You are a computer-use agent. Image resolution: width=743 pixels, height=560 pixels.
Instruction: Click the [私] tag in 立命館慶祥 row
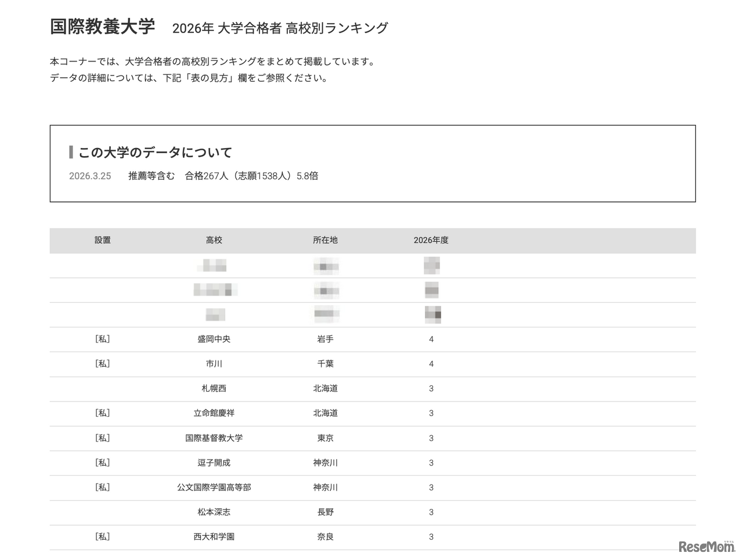(x=103, y=413)
